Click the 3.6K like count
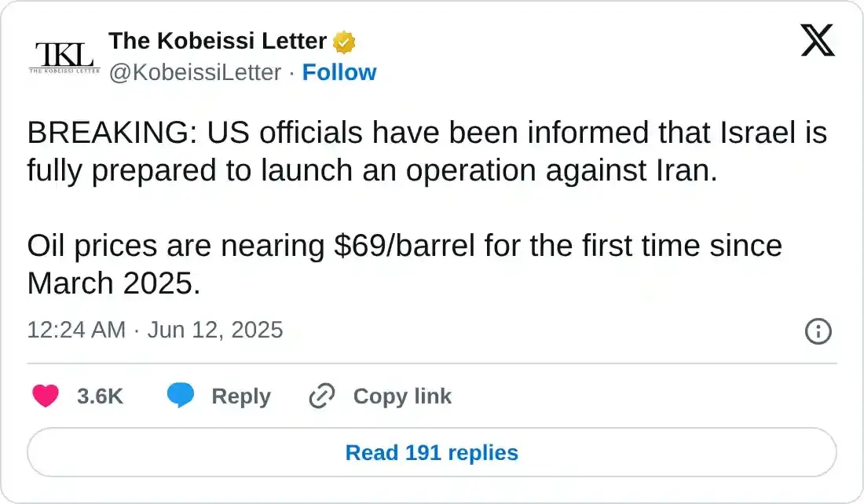 point(100,396)
